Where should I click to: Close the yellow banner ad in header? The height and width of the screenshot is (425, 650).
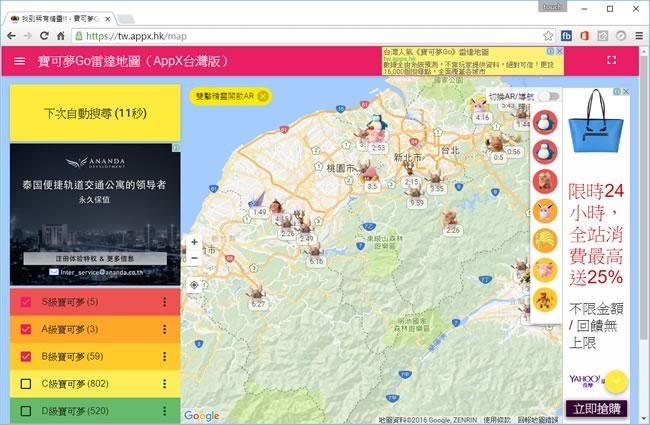tap(559, 51)
